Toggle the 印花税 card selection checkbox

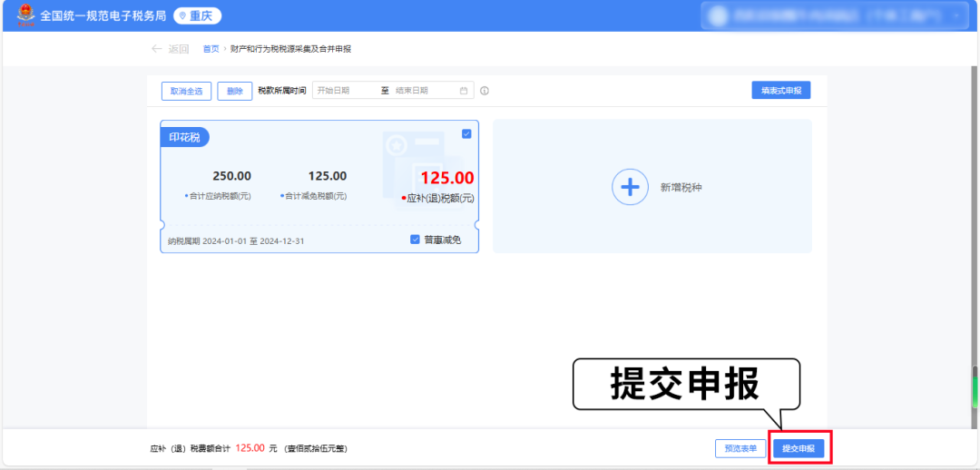tap(466, 134)
